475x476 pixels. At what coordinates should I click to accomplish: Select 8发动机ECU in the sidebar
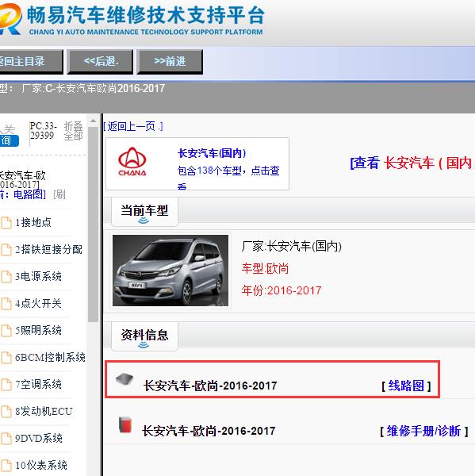point(44,412)
